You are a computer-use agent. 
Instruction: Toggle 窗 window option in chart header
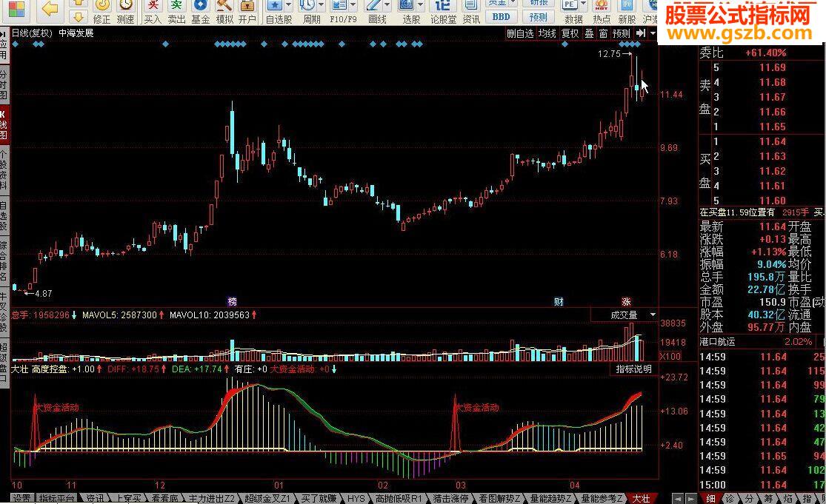pyautogui.click(x=603, y=33)
